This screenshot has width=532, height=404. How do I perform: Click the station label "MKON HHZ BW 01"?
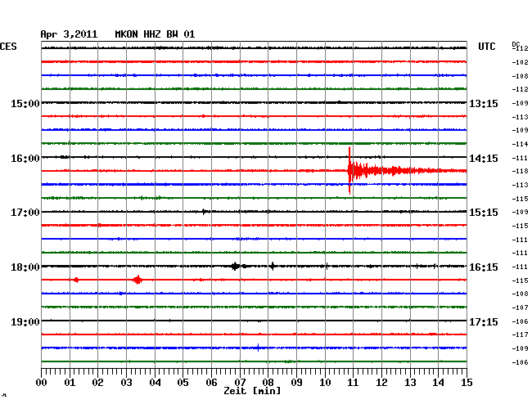pos(155,34)
